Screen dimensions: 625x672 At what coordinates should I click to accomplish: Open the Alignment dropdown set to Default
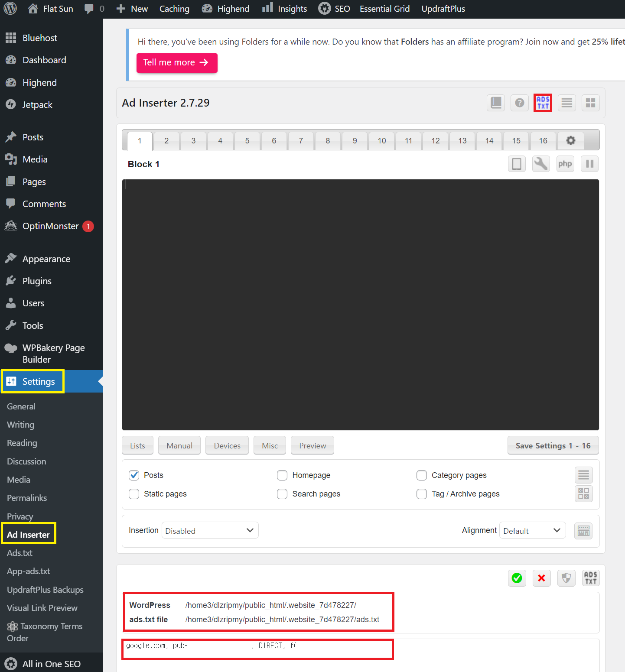pos(533,530)
